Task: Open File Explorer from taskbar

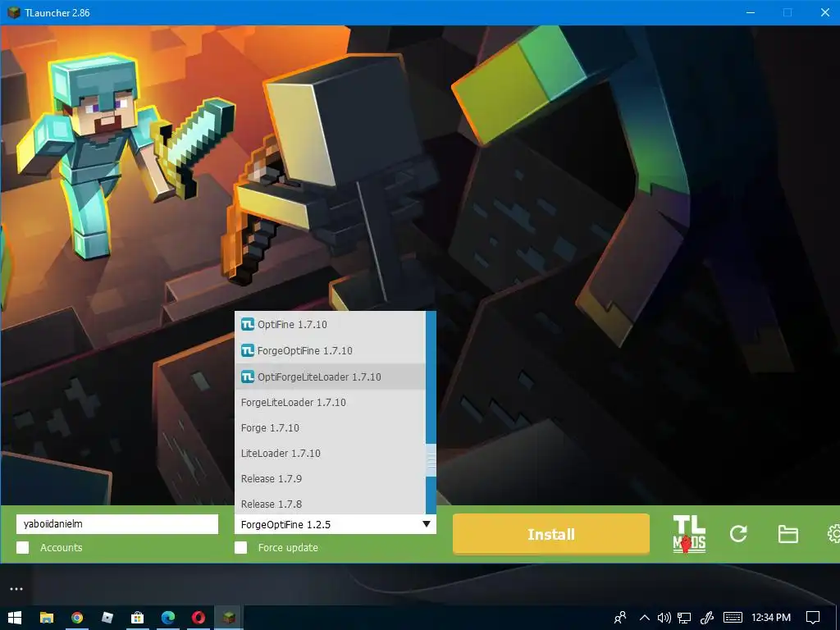Action: point(47,618)
